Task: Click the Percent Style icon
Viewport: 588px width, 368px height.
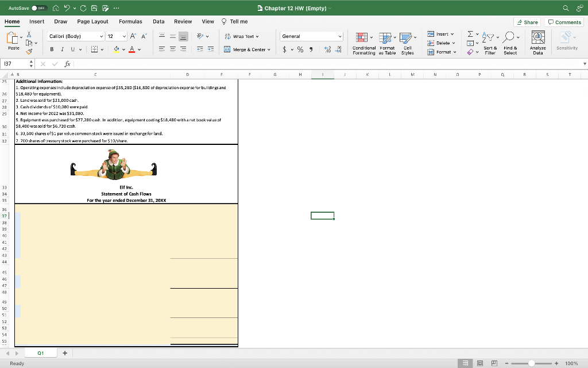Action: (x=300, y=49)
